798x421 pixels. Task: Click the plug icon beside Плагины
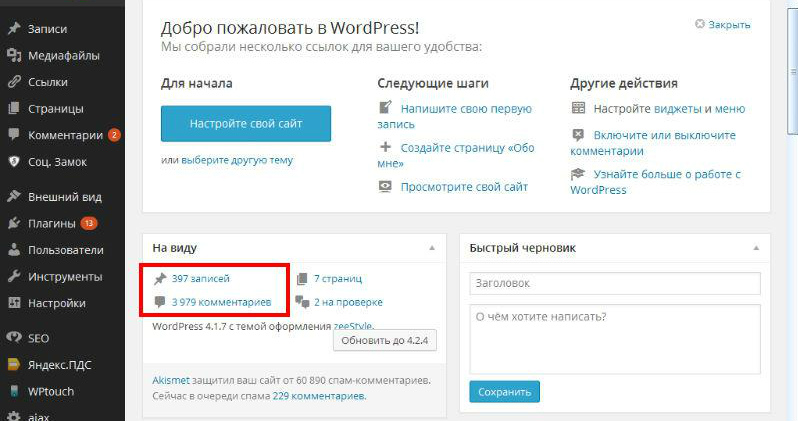point(14,223)
